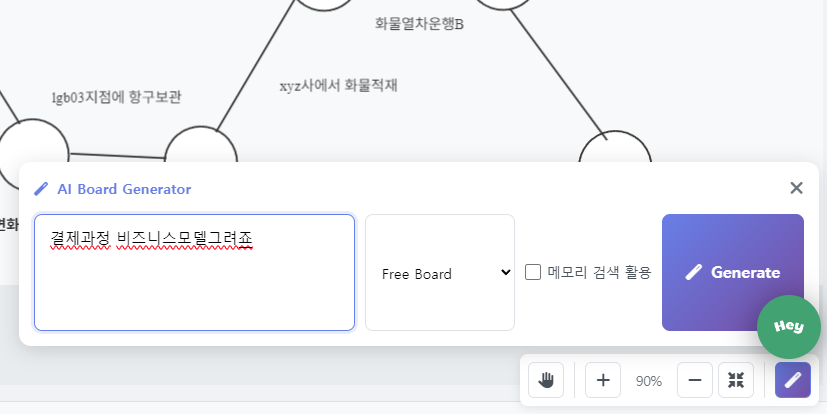Click the 90% zoom level indicator
This screenshot has width=827, height=414.
coord(649,381)
